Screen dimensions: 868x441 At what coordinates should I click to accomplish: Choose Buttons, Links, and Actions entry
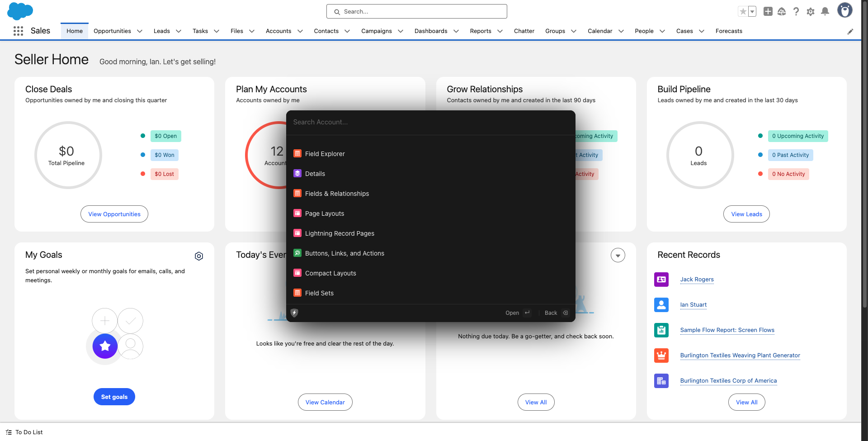click(430, 253)
